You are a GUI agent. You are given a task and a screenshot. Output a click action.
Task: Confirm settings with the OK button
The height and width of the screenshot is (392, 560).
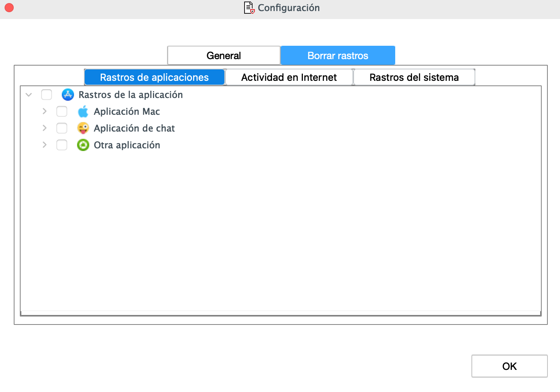pyautogui.click(x=510, y=366)
